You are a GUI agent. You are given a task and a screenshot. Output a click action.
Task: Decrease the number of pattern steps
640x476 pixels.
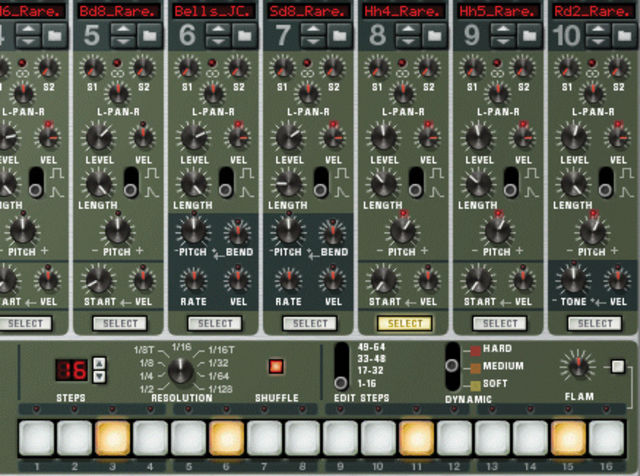click(100, 376)
